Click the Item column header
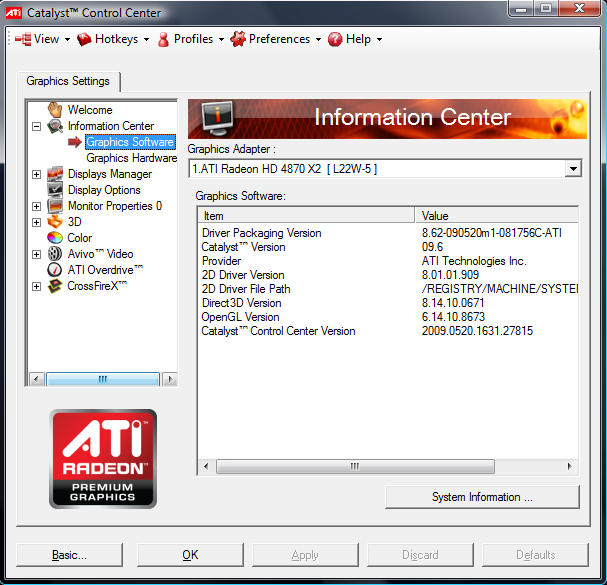 pyautogui.click(x=306, y=216)
